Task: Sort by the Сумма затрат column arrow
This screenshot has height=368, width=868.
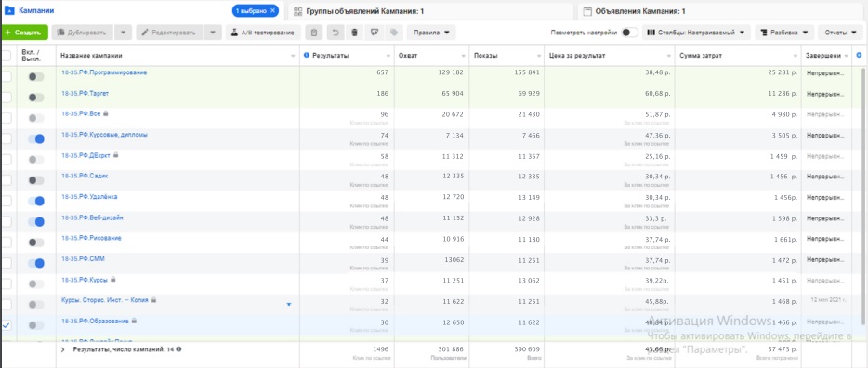Action: [x=795, y=56]
